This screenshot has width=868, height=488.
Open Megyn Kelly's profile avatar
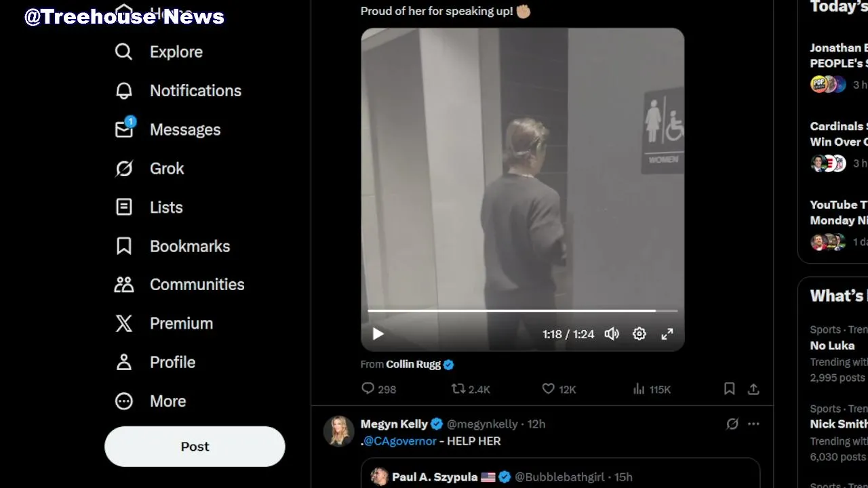(x=338, y=432)
